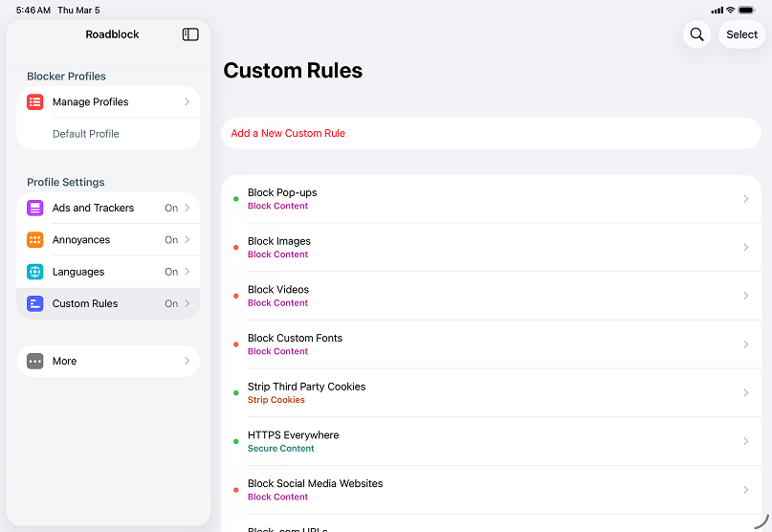Open the Block Pop-ups rule
The width and height of the screenshot is (772, 532).
pos(491,199)
